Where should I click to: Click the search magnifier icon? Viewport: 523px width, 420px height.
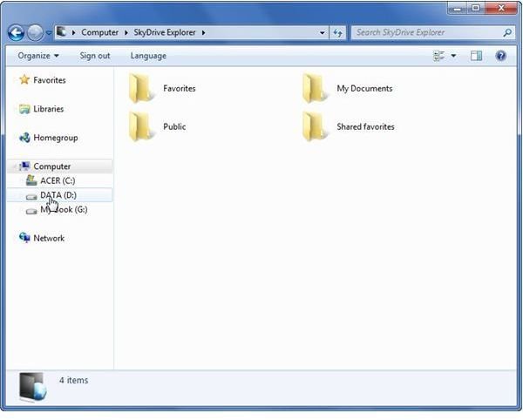pos(507,32)
